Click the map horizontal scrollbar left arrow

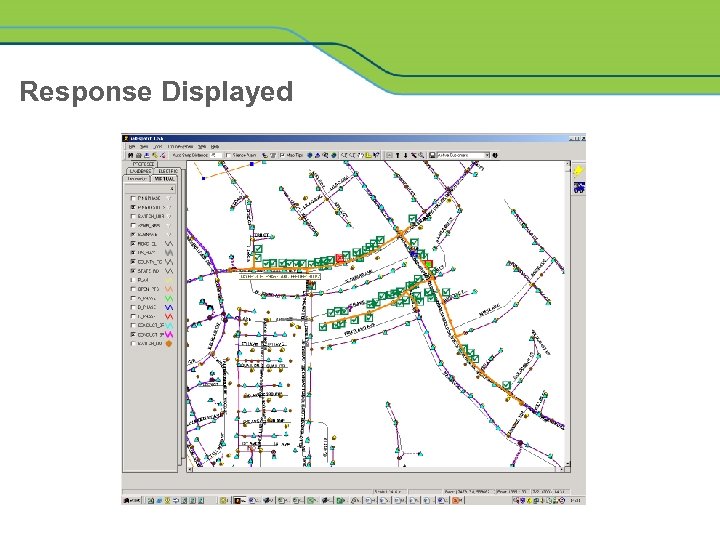[x=190, y=470]
